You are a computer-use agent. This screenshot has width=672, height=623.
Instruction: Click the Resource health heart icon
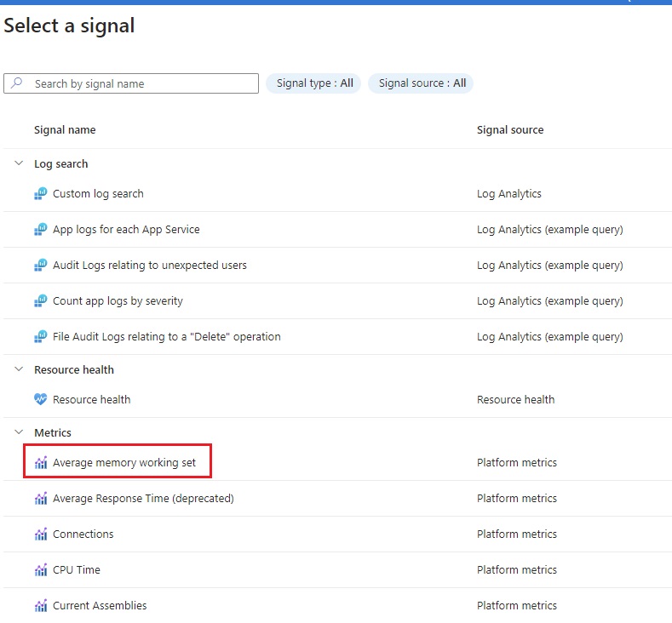pyautogui.click(x=40, y=399)
